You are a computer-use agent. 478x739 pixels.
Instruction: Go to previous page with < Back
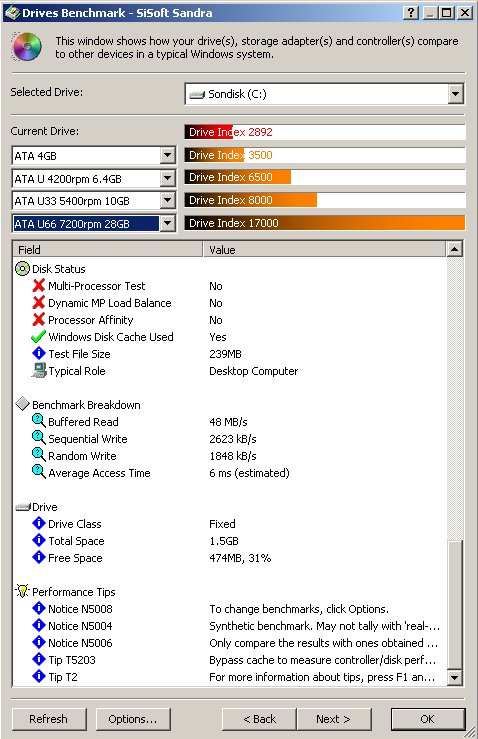click(259, 719)
